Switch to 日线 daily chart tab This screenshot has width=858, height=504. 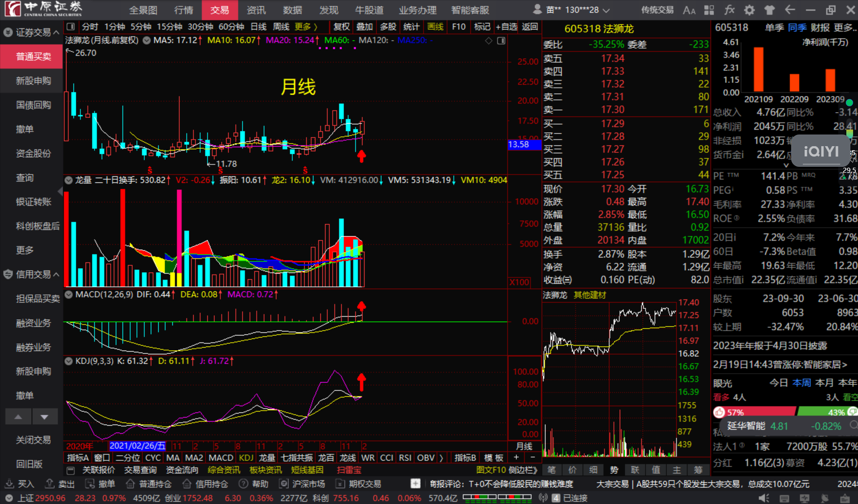click(x=258, y=27)
